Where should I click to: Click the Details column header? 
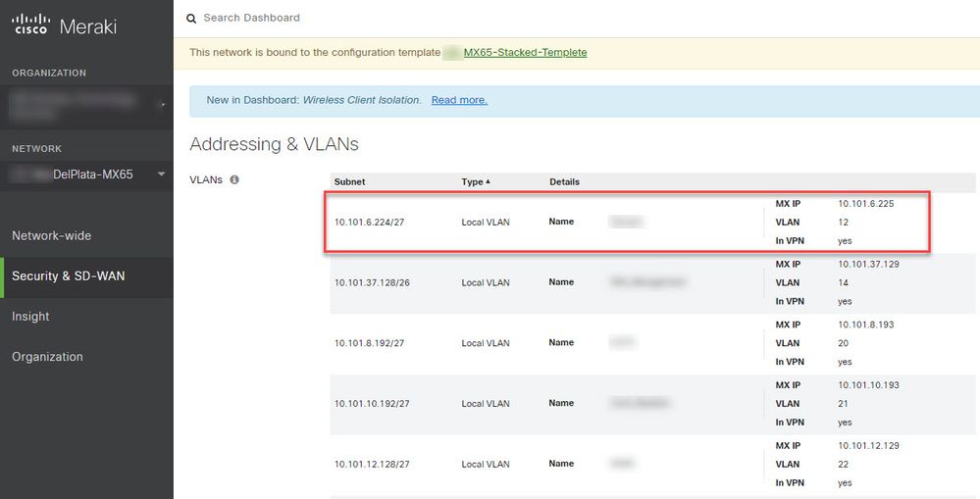564,181
